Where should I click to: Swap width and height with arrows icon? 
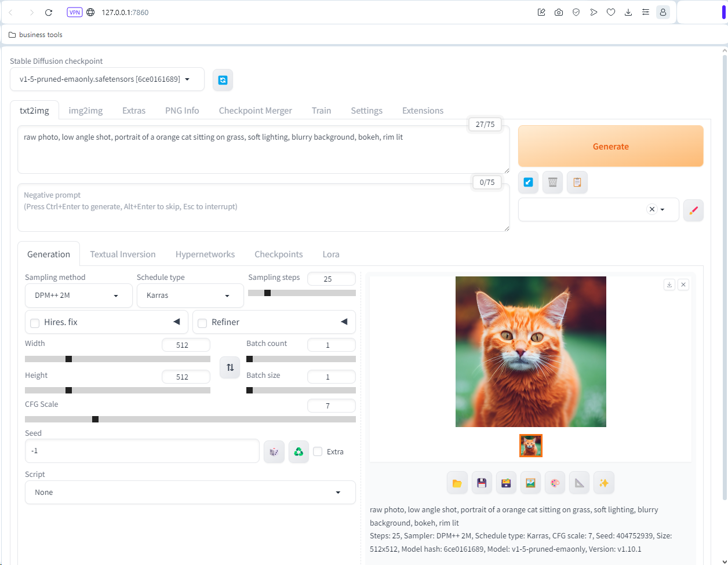tap(230, 367)
